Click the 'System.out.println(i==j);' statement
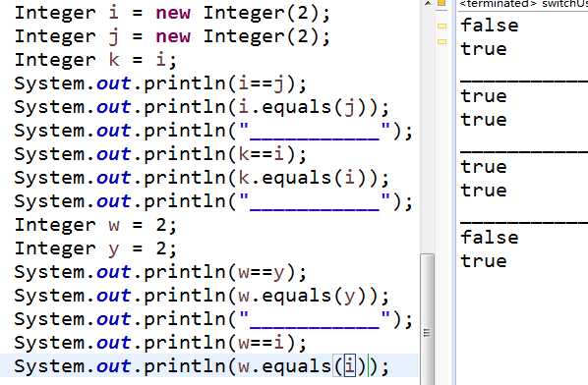588x385 pixels. click(160, 83)
